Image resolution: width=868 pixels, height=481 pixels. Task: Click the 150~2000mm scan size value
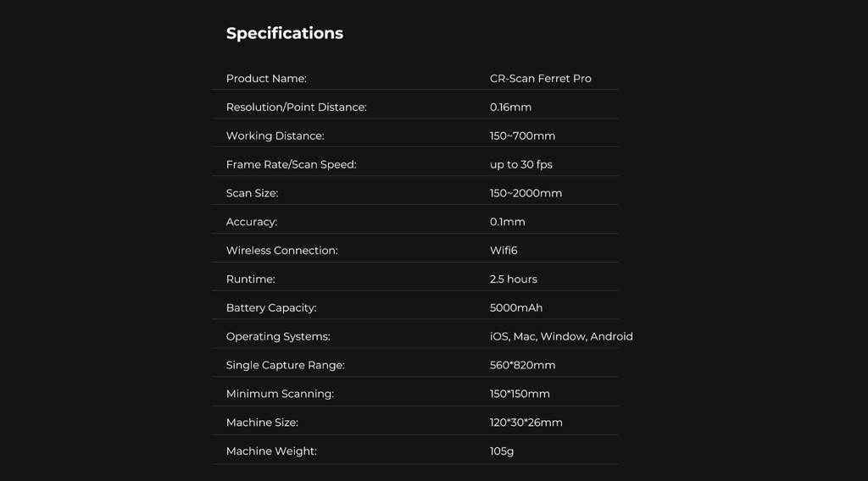pyautogui.click(x=526, y=194)
